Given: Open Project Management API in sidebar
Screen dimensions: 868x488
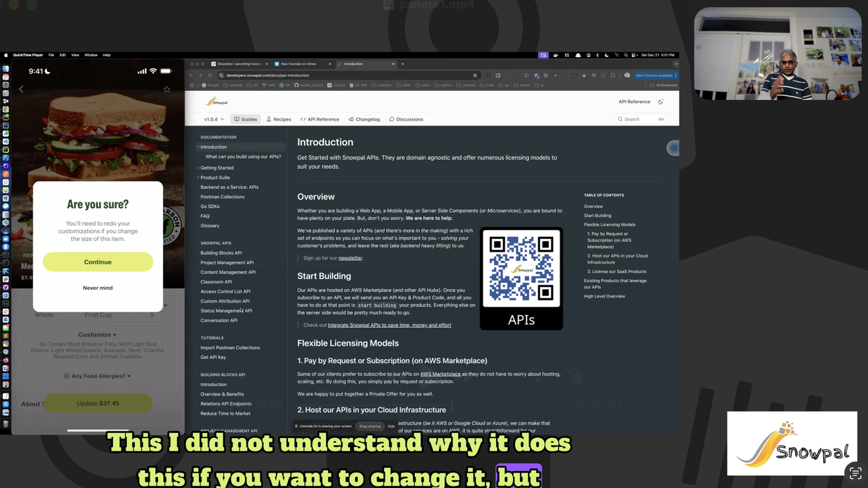Looking at the screenshot, I should pyautogui.click(x=227, y=262).
